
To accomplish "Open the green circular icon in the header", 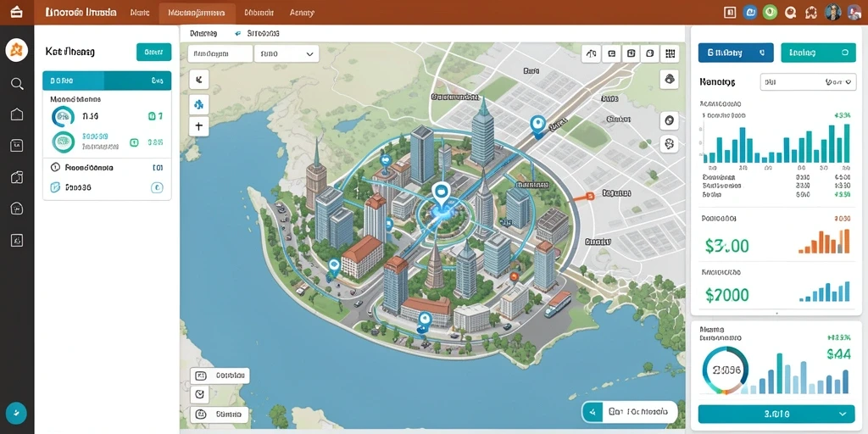I will pos(770,12).
